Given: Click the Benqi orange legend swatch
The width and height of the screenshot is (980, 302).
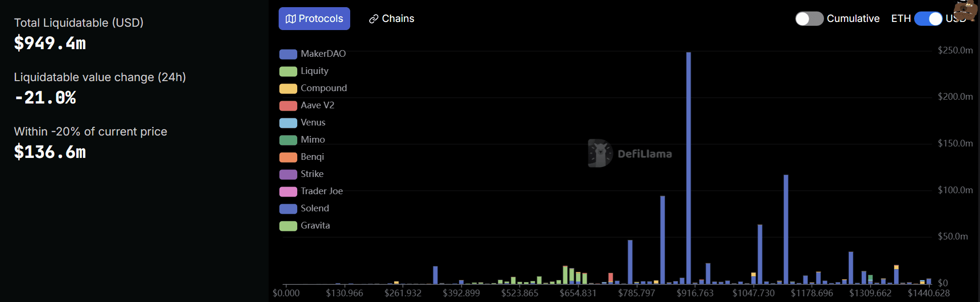Looking at the screenshot, I should (x=288, y=157).
